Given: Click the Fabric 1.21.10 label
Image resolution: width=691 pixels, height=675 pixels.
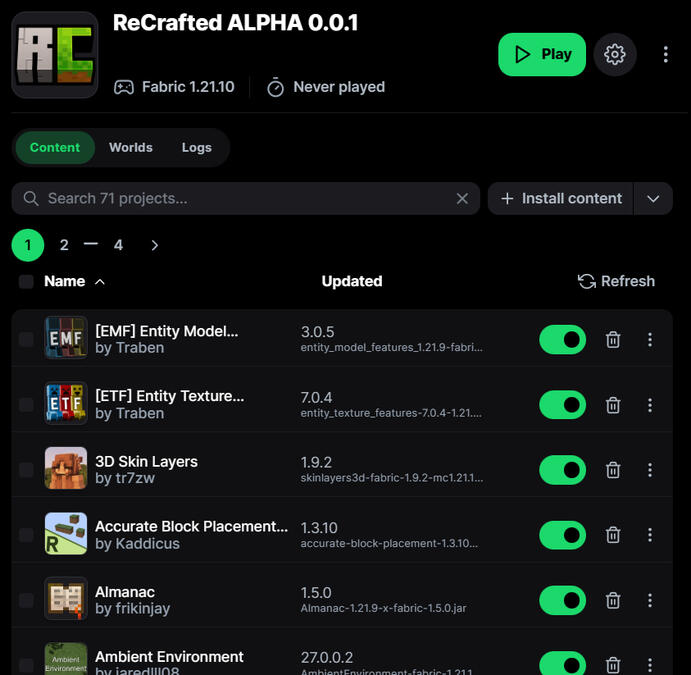Looking at the screenshot, I should [x=175, y=87].
